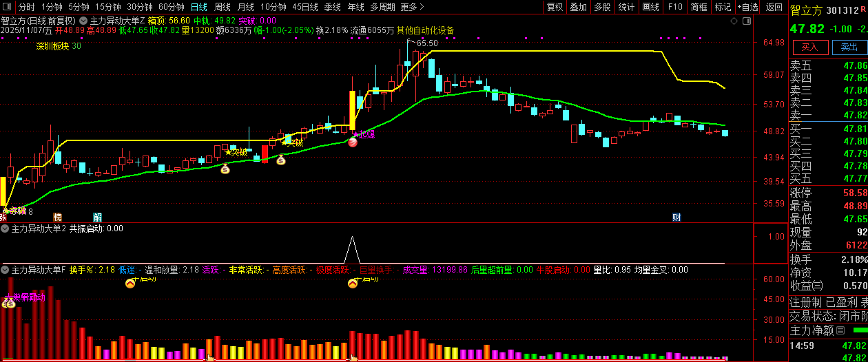Click the red circular signal on 47.82 line
The width and height of the screenshot is (868, 362).
(352, 142)
